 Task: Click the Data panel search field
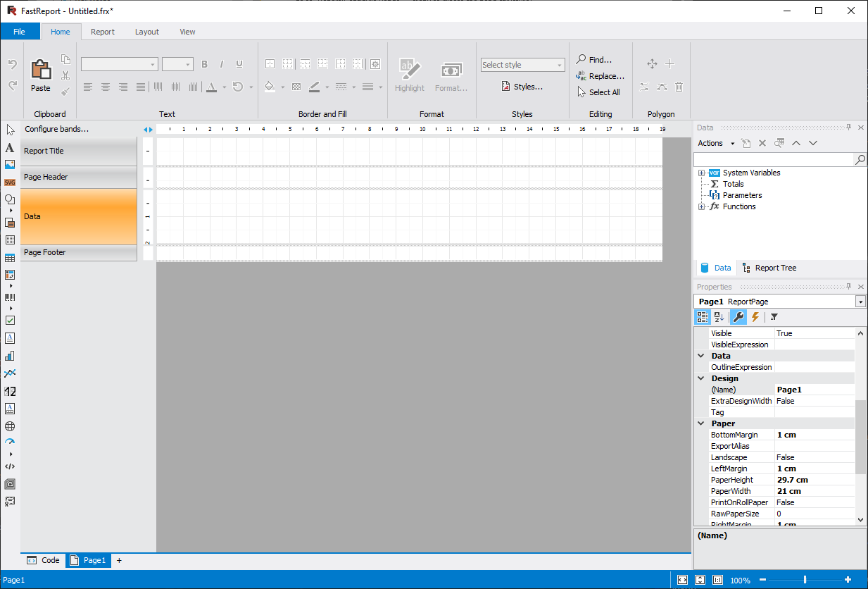(x=773, y=160)
